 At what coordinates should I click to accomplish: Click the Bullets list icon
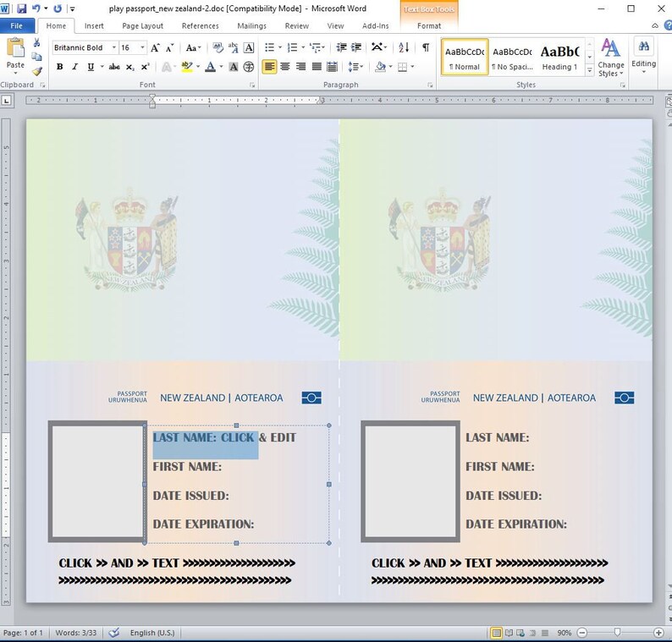pos(270,47)
